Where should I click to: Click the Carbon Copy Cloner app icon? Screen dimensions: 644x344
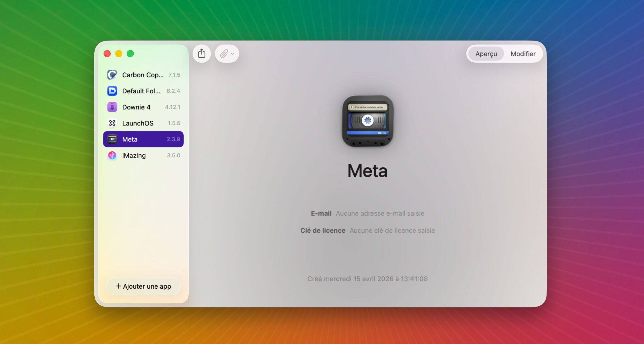tap(112, 75)
